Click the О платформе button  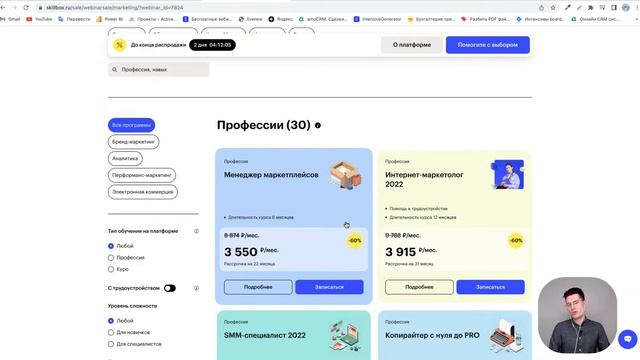pos(412,45)
